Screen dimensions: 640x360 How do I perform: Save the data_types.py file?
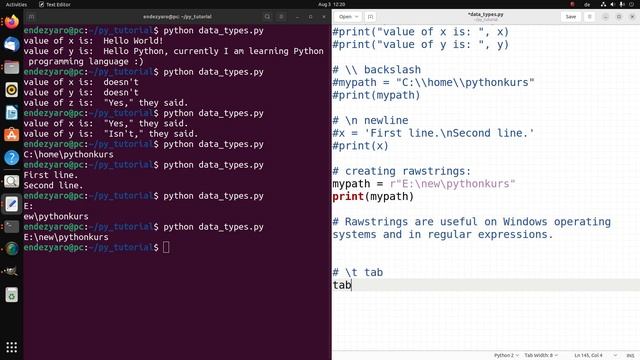(x=571, y=17)
